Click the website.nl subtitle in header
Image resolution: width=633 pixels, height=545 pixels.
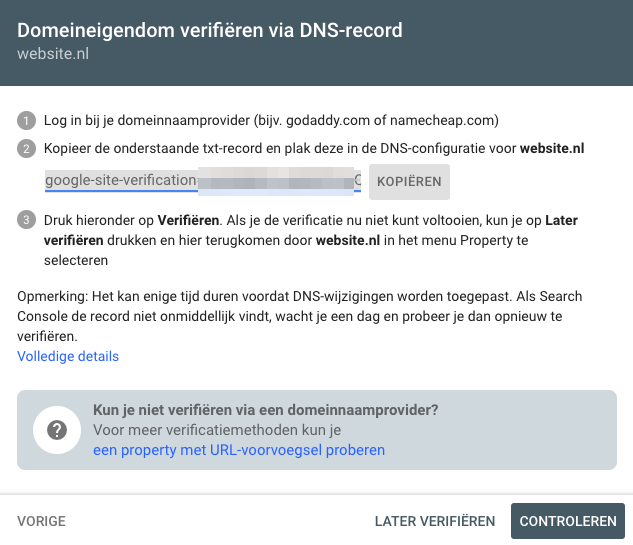pos(53,54)
